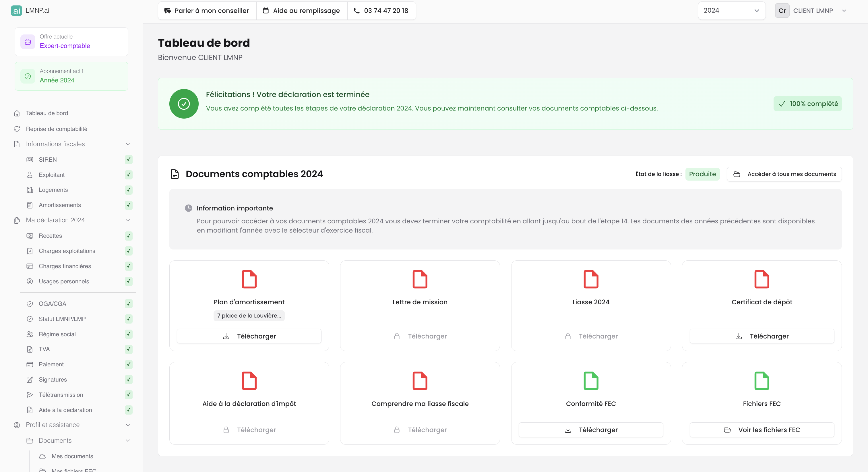This screenshot has height=472, width=868.
Task: Click the 100% complété progress badge
Action: click(807, 104)
